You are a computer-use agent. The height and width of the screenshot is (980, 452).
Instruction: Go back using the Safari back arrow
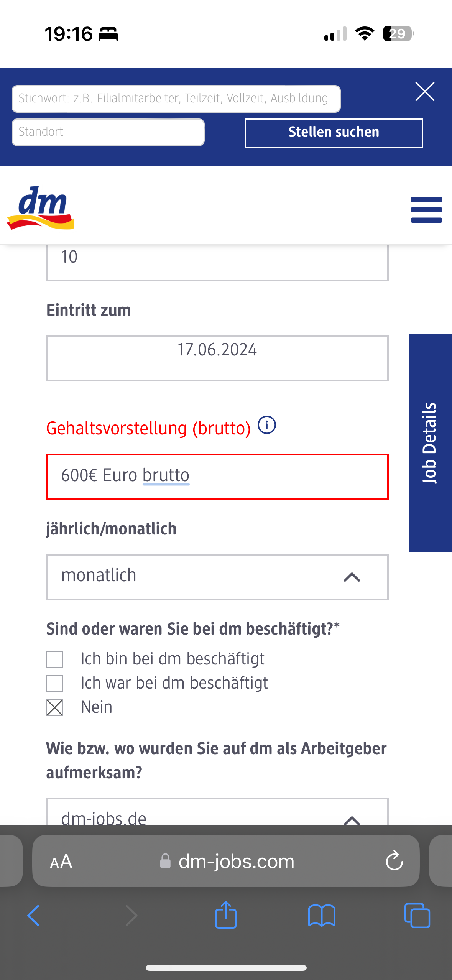click(x=33, y=915)
